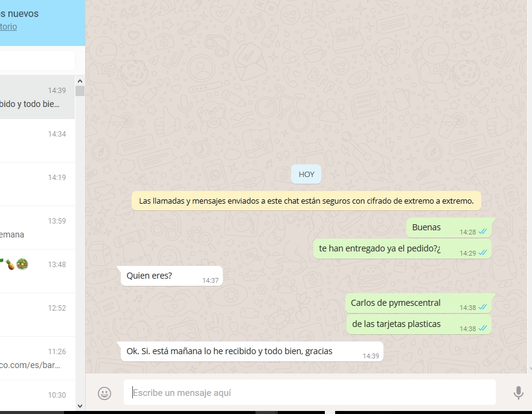The width and height of the screenshot is (532, 414).
Task: Open the chat last updated 13:59
Action: coord(37,227)
